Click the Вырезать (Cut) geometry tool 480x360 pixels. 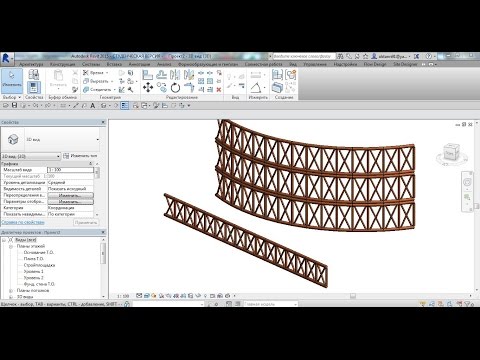coord(98,81)
